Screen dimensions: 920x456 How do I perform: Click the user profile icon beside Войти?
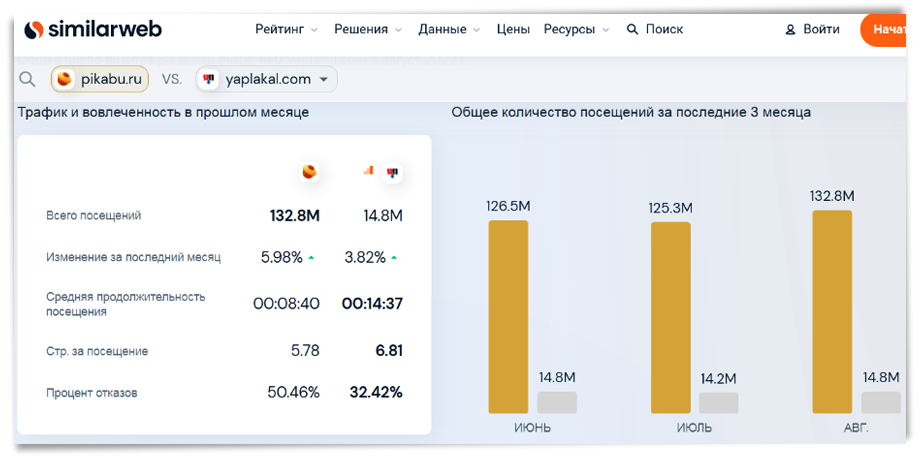click(x=790, y=29)
